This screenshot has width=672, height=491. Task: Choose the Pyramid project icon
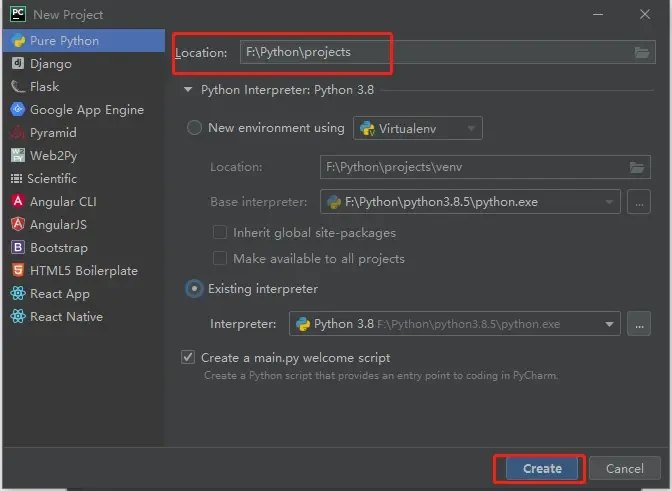(x=18, y=133)
